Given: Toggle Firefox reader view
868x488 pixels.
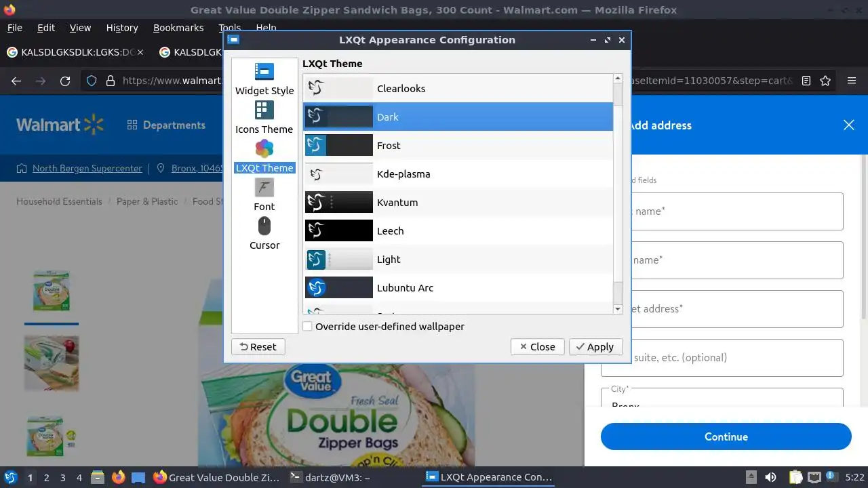Looking at the screenshot, I should [806, 81].
